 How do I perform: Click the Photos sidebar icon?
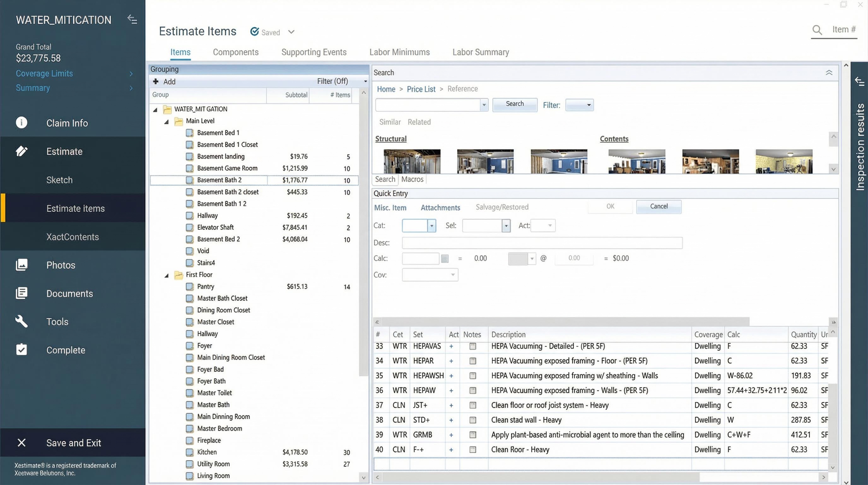[x=21, y=265]
